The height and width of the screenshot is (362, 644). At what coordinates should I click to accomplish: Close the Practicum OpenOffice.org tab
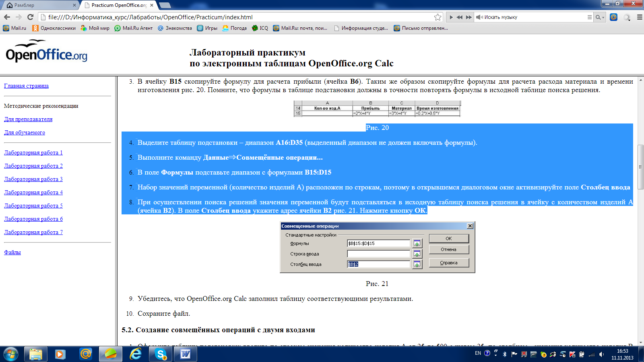coord(152,5)
